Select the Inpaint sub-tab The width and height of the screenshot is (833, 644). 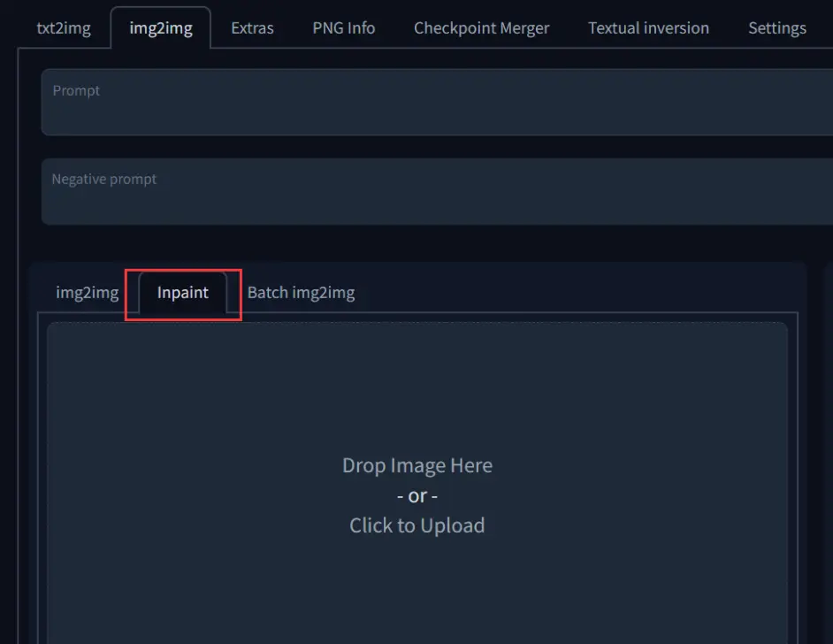[x=183, y=292]
